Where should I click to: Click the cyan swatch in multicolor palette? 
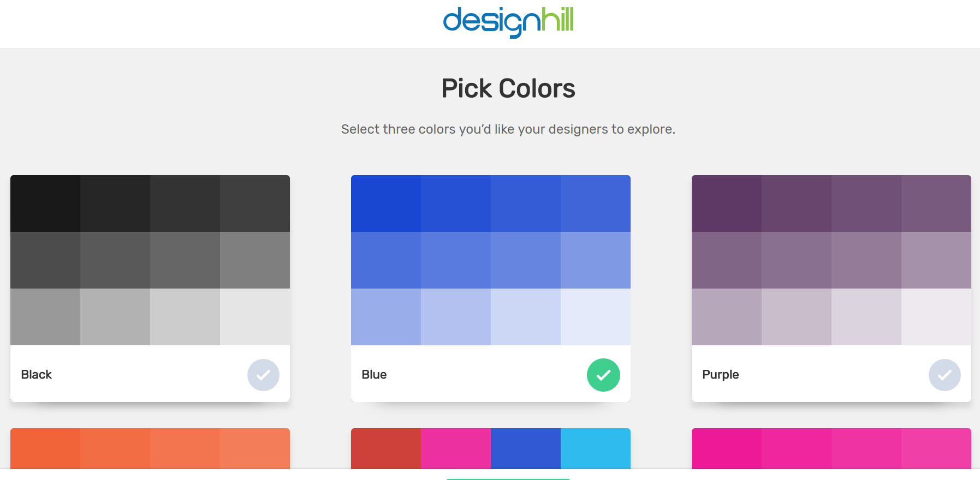pyautogui.click(x=596, y=448)
